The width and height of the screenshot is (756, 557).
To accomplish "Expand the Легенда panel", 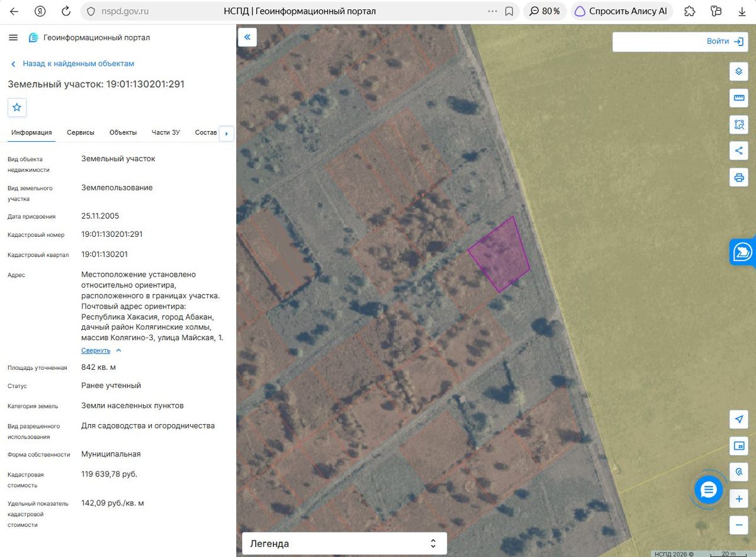I will (345, 543).
